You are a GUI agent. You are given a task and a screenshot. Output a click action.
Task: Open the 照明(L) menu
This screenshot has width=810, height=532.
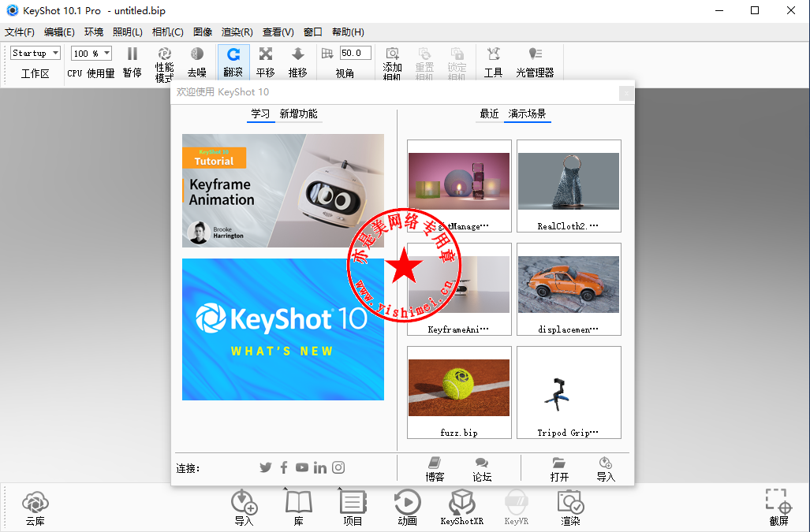coord(128,32)
